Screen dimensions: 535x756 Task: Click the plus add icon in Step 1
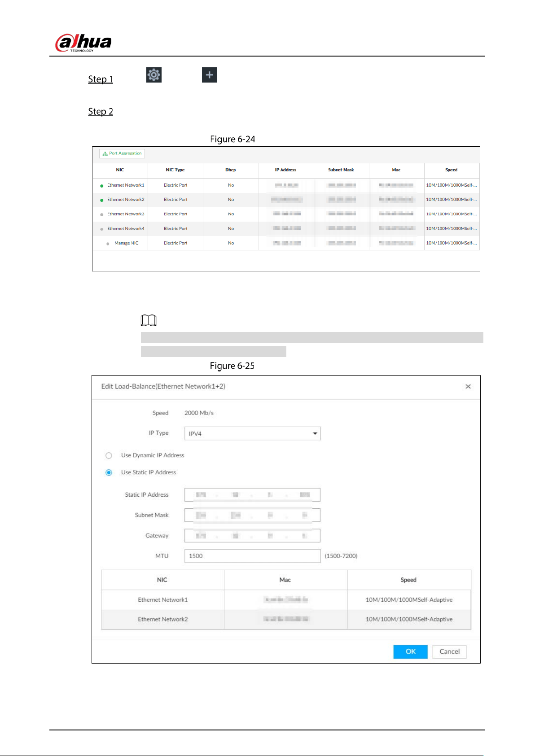coord(210,75)
